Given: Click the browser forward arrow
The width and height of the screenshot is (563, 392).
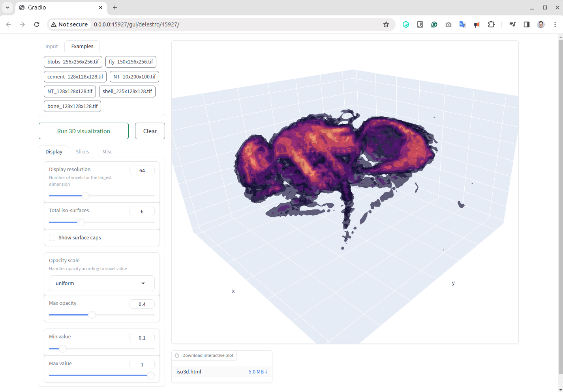Looking at the screenshot, I should pyautogui.click(x=23, y=24).
